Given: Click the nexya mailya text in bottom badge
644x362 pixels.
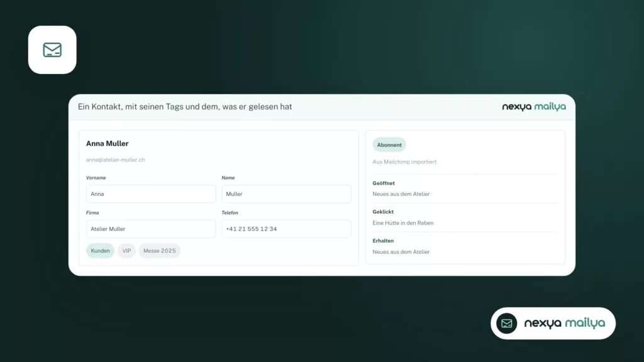Looking at the screenshot, I should pyautogui.click(x=564, y=324).
